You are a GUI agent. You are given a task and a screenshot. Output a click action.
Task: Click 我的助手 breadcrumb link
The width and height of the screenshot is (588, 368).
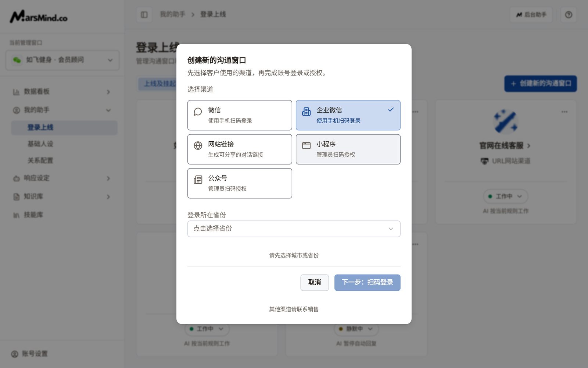coord(172,14)
